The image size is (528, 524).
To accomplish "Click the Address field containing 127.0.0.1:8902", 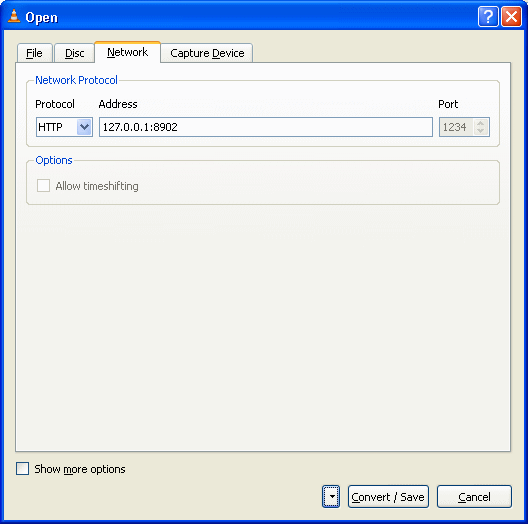I will (266, 127).
